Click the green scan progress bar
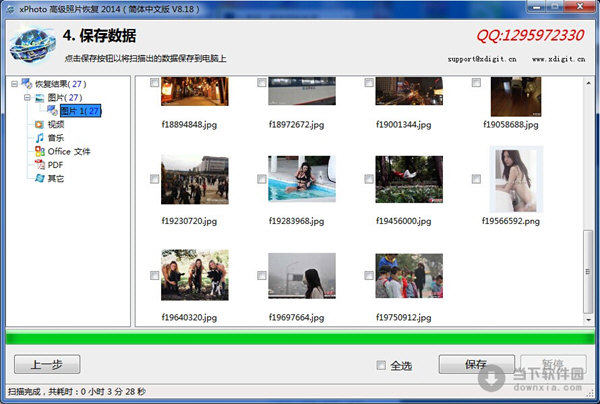 click(x=300, y=338)
